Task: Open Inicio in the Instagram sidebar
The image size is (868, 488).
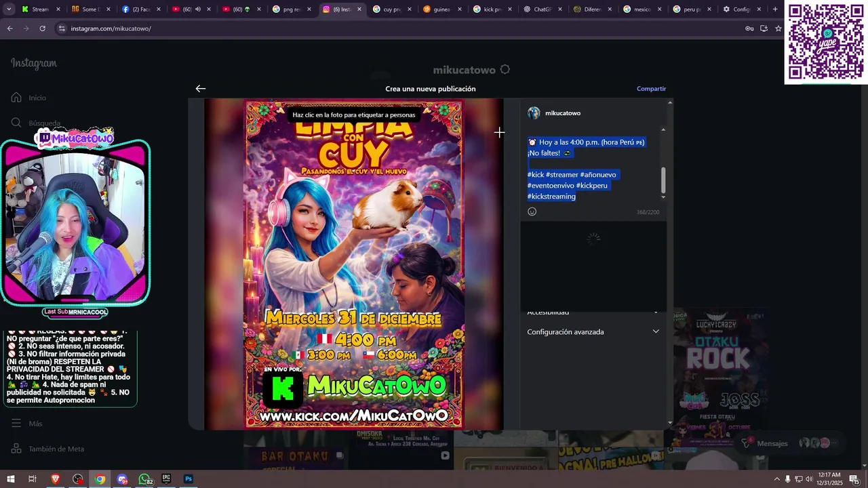Action: point(29,98)
